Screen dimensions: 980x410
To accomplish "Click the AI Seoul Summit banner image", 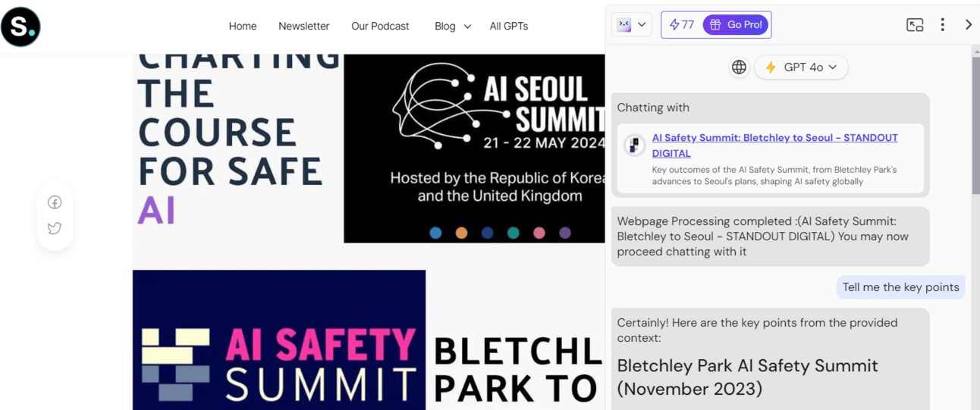I will [474, 149].
